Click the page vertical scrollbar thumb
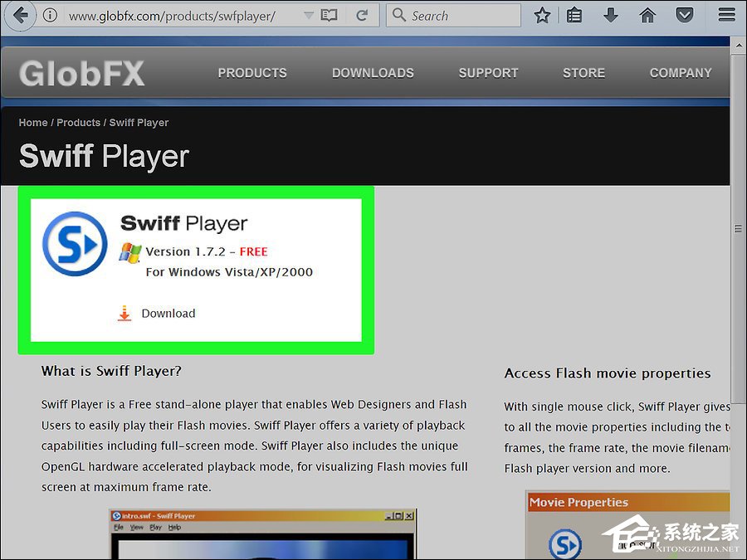The image size is (747, 560). 738,228
